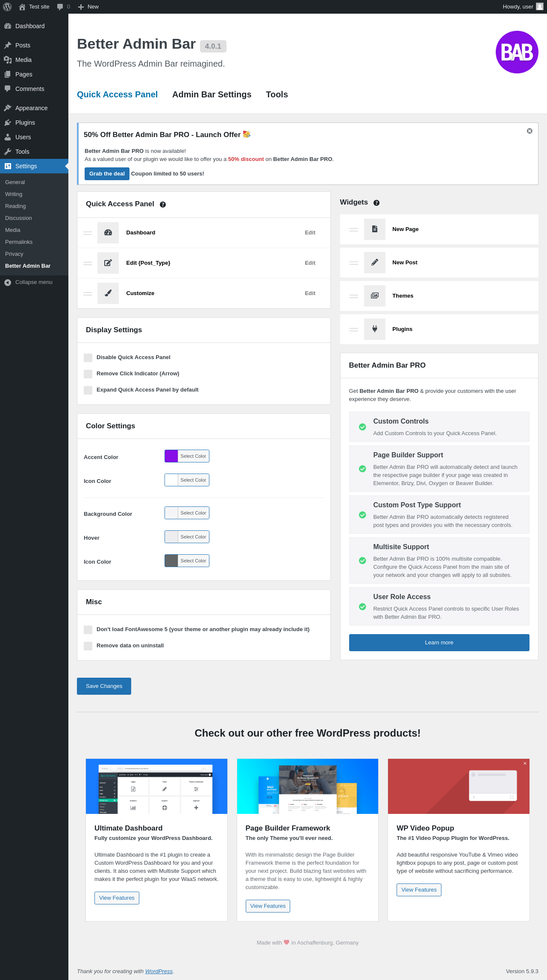
Task: Click the Dashboard gauge icon in panel
Action: (x=108, y=233)
